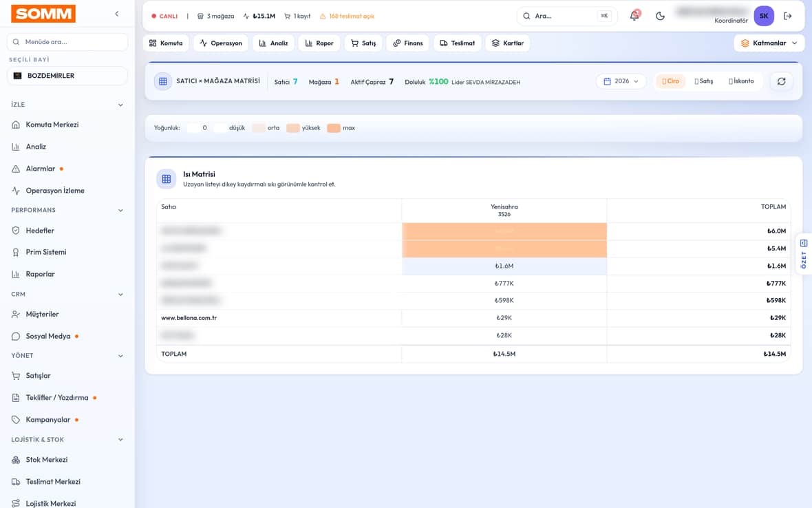Collapse the sidebar with the chevron
Image resolution: width=812 pixels, height=508 pixels.
click(x=117, y=14)
